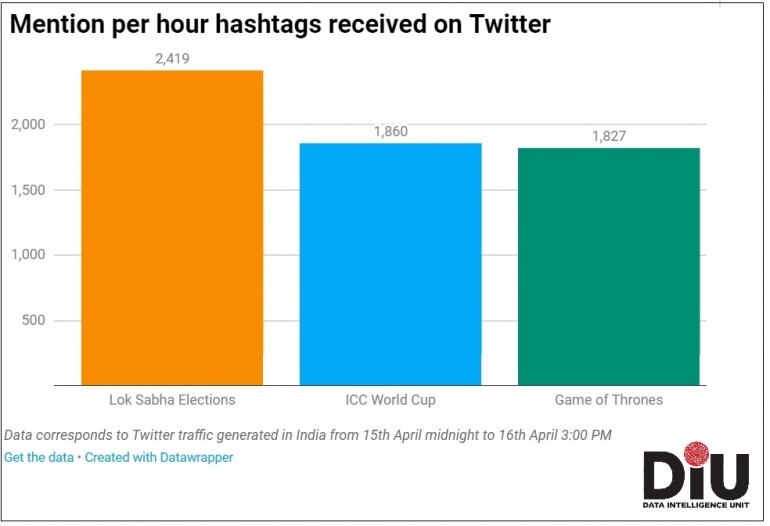The image size is (770, 526).
Task: Select the blue ICC World Cup bar
Action: pos(391,264)
